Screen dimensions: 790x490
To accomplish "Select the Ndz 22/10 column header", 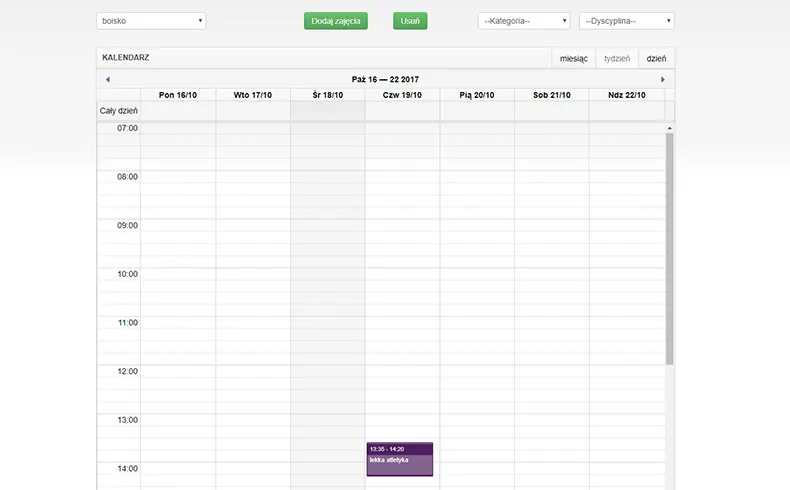I will click(627, 95).
